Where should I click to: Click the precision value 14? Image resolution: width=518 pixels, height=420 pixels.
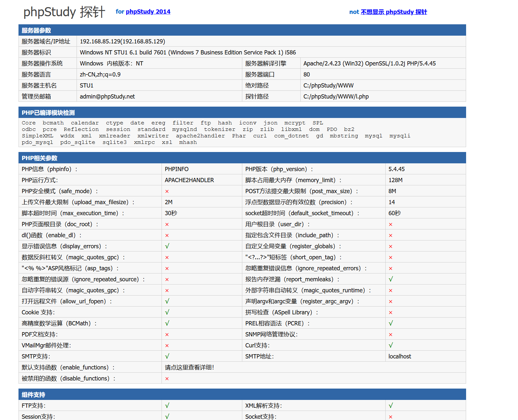pyautogui.click(x=392, y=202)
